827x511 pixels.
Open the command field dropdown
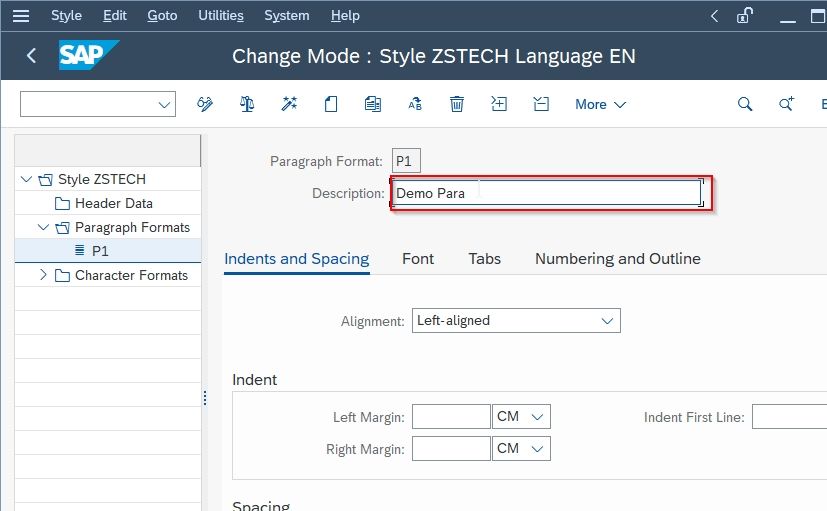(x=164, y=104)
